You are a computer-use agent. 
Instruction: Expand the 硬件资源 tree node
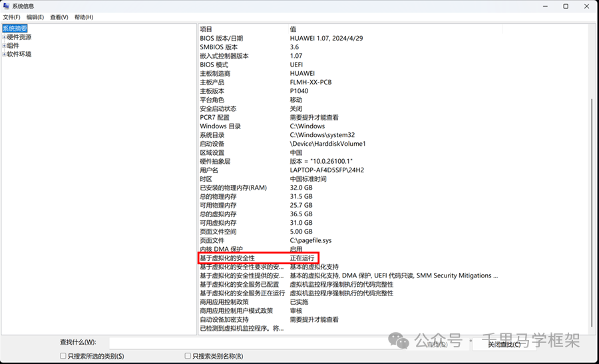coord(4,37)
